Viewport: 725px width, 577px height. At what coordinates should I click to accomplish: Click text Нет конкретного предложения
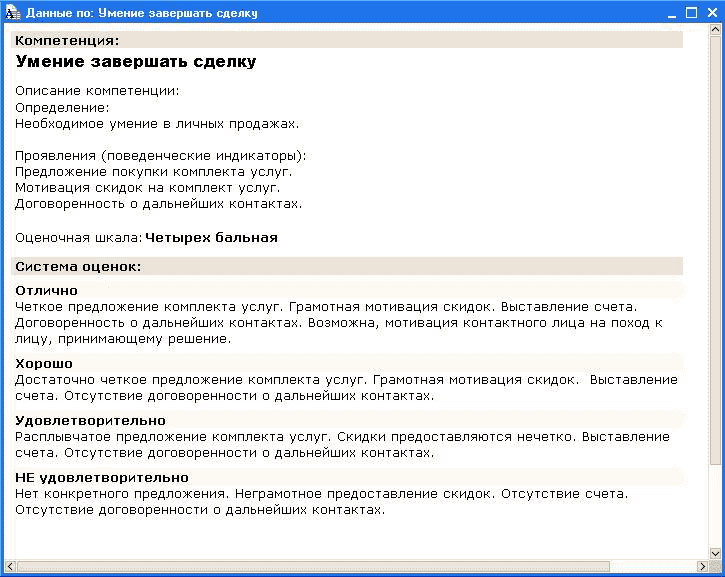[122, 494]
